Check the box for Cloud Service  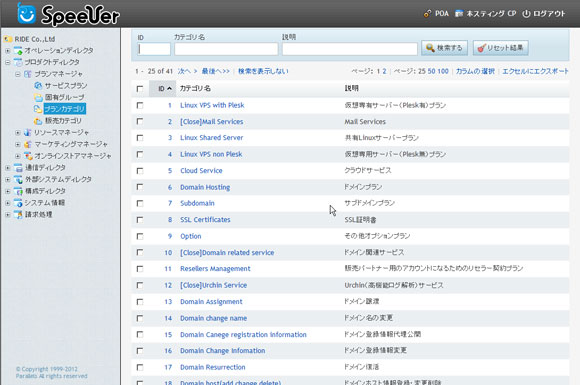[x=140, y=171]
